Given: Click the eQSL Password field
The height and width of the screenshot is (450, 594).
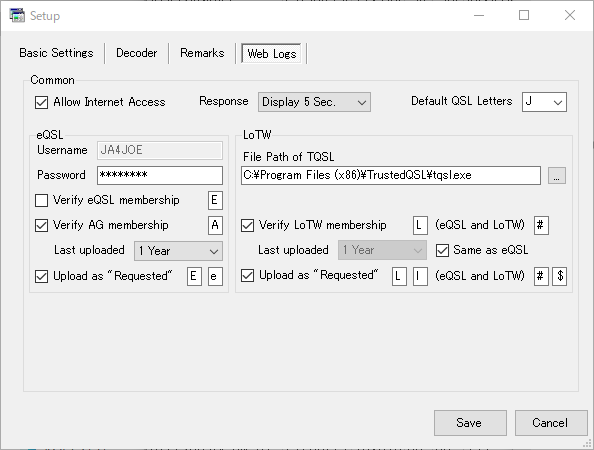Looking at the screenshot, I should point(159,175).
